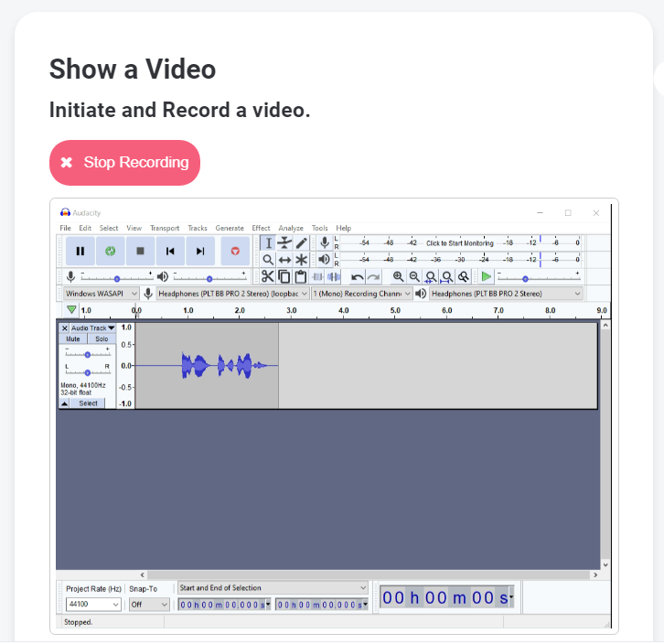Click the square Stop button in Audacity
This screenshot has width=664, height=644.
click(x=140, y=252)
